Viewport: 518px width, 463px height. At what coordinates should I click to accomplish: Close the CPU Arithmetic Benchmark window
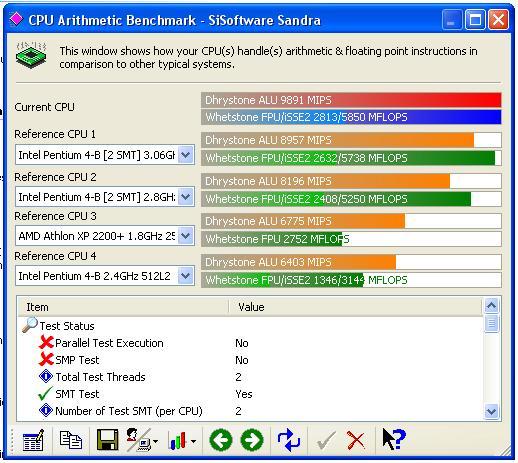(498, 19)
